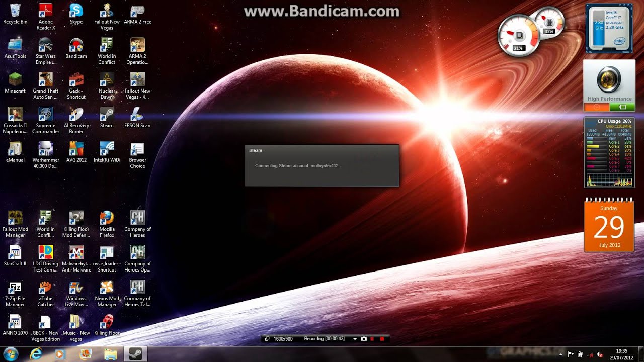Image resolution: width=644 pixels, height=362 pixels.
Task: Click the aTube Catcher icon
Action: click(x=46, y=294)
